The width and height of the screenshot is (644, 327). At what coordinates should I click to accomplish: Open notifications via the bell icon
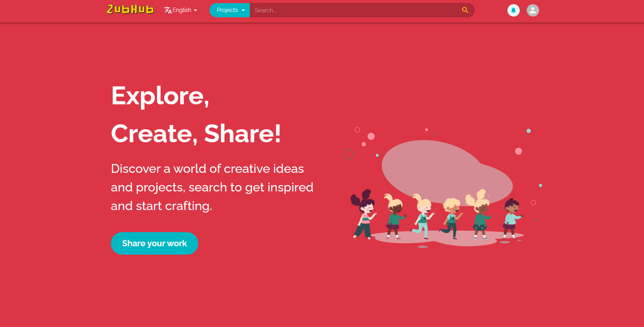click(x=513, y=10)
